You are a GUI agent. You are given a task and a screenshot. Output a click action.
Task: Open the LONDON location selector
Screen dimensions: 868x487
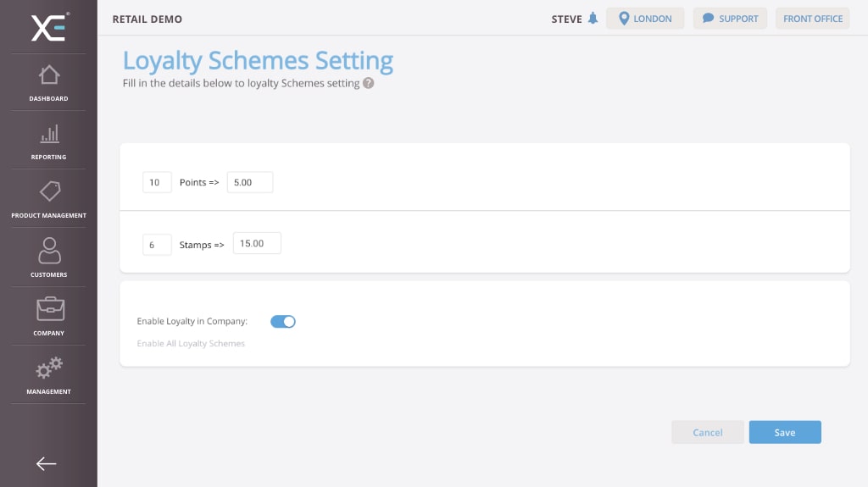[645, 19]
